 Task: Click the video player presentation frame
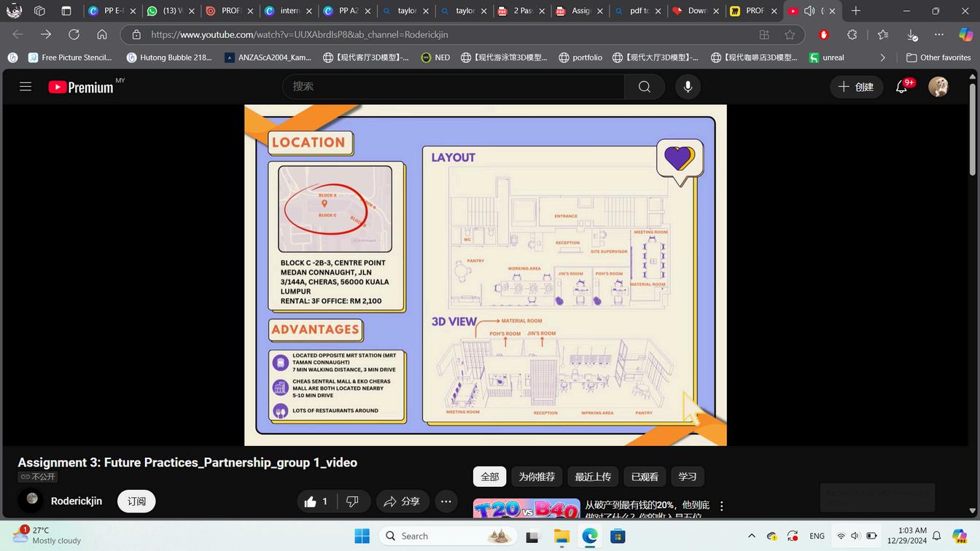(x=486, y=275)
